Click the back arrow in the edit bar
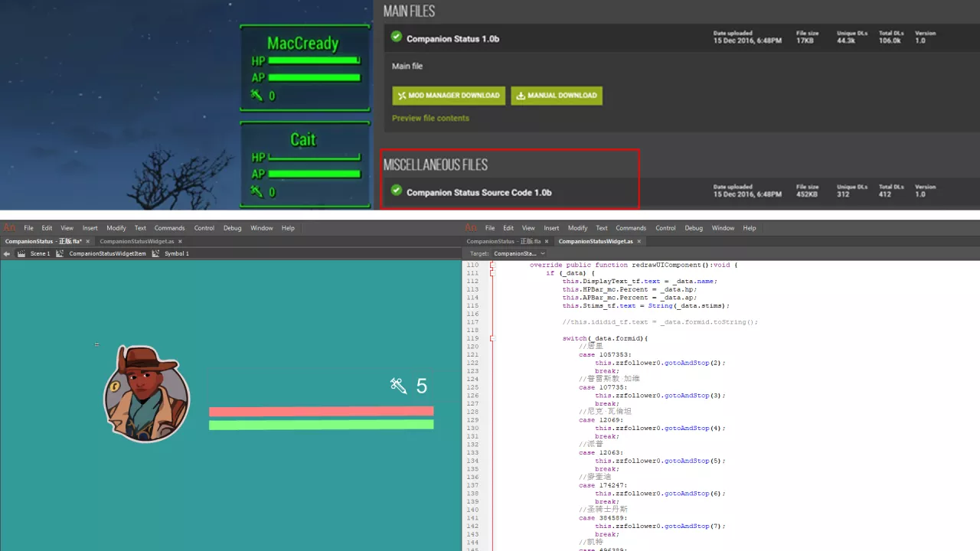Screen dimensions: 980x551 pos(7,253)
